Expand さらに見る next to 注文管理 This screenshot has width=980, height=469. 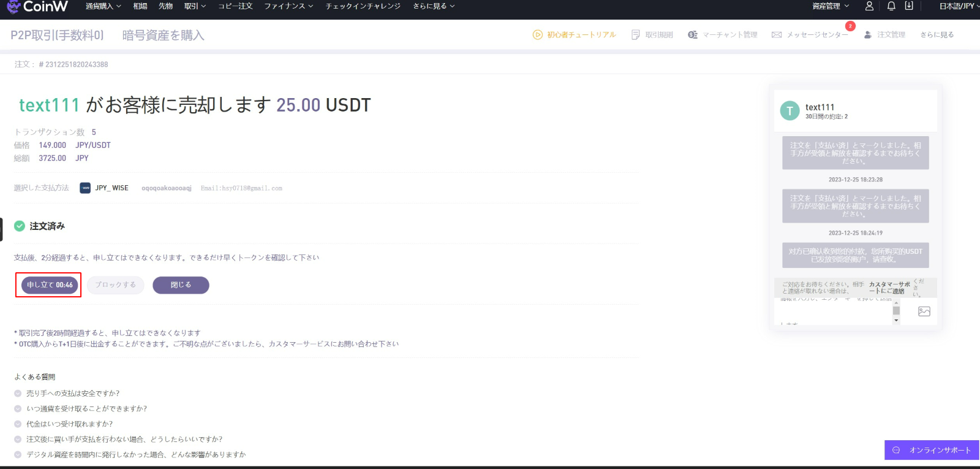[937, 35]
